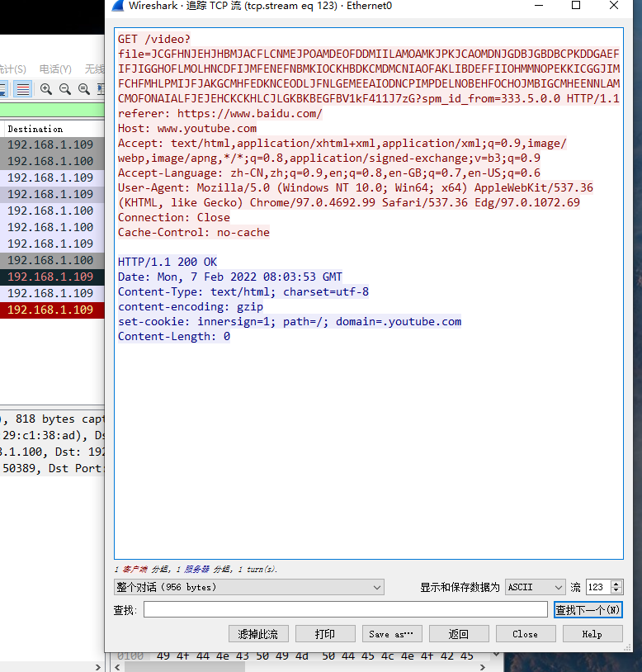Click the Help button

click(x=592, y=634)
